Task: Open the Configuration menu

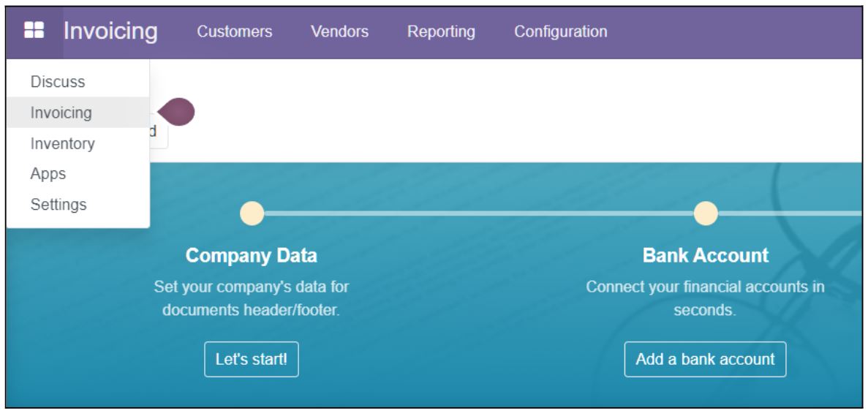Action: [561, 31]
